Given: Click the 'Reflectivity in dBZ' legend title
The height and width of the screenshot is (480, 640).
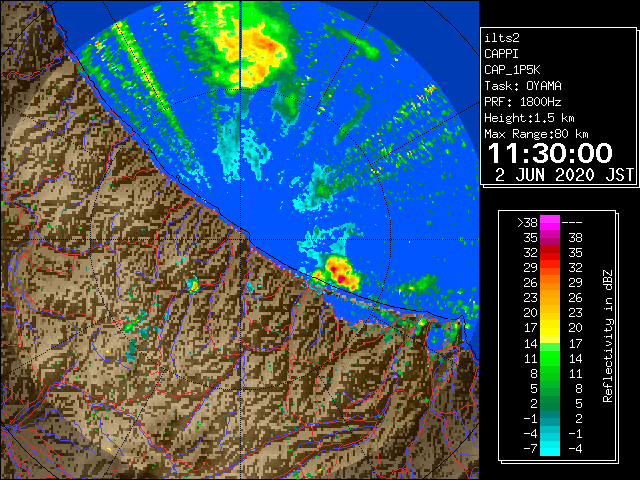Looking at the screenshot, I should 608,336.
